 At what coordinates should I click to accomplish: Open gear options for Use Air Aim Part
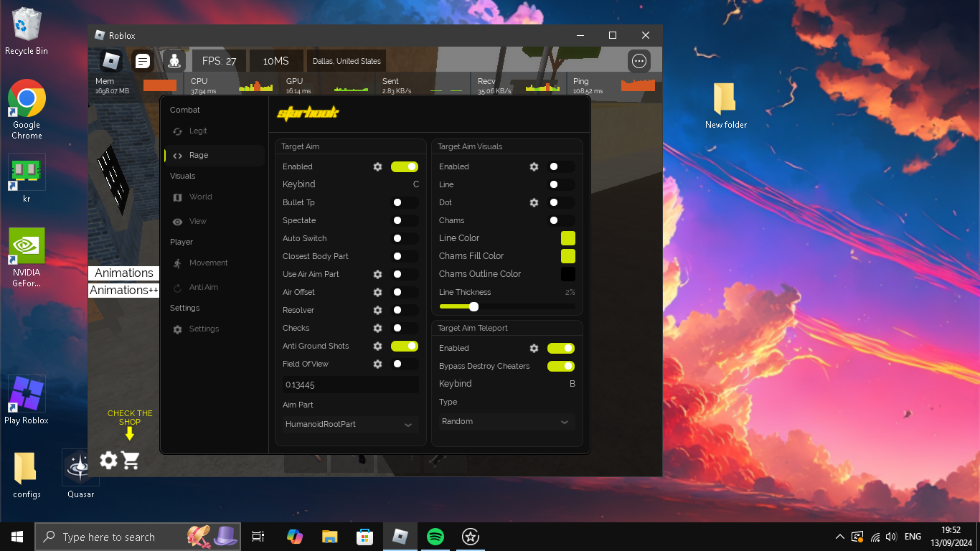[377, 274]
